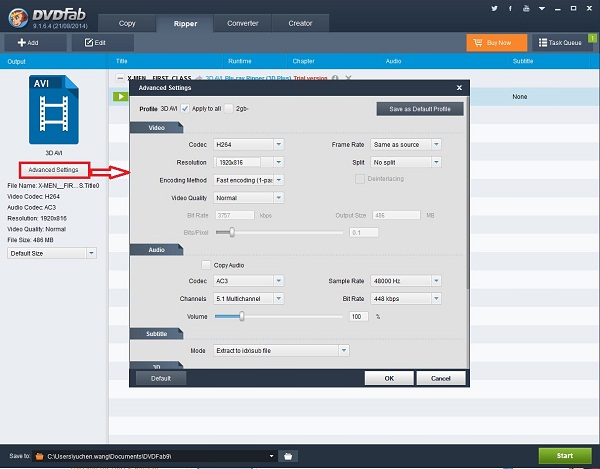
Task: Click the Runtime column header
Action: point(240,61)
